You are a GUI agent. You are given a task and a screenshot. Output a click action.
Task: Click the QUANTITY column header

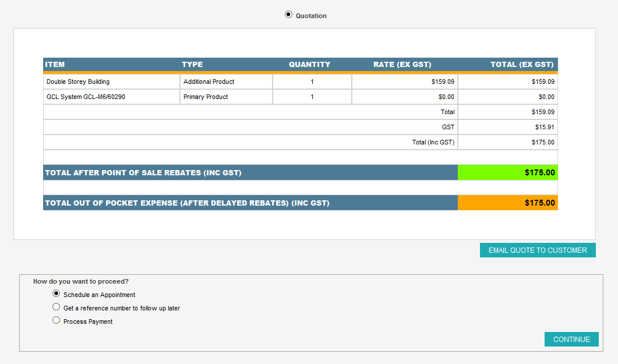click(309, 65)
